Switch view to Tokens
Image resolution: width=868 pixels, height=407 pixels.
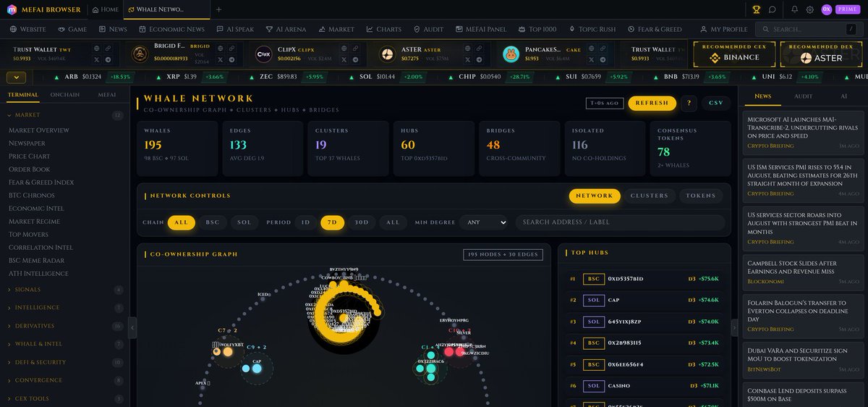[x=701, y=196]
